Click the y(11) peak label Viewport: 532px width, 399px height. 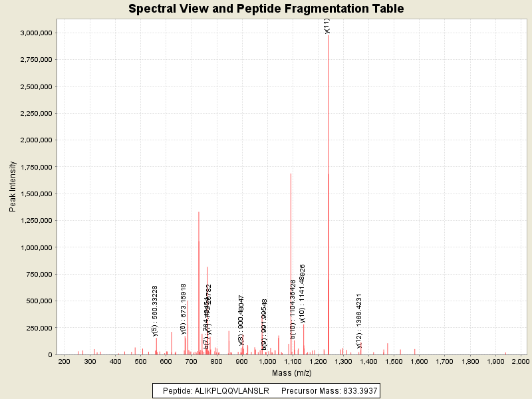[327, 26]
